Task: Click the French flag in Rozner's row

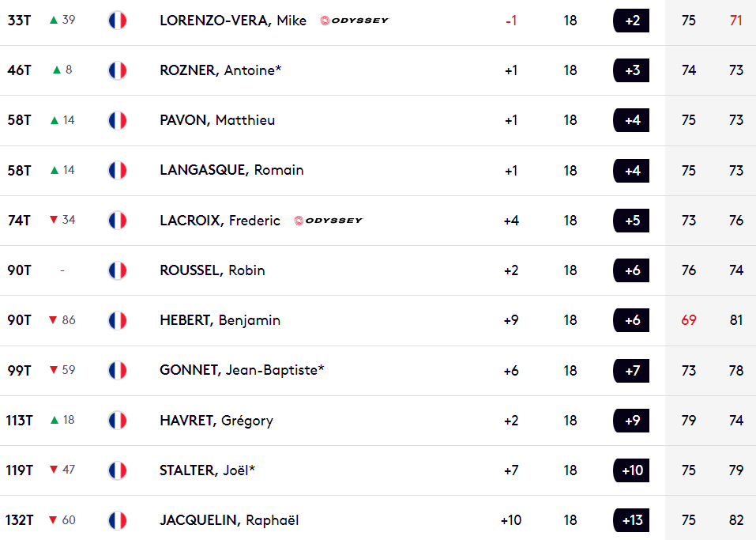Action: tap(117, 70)
